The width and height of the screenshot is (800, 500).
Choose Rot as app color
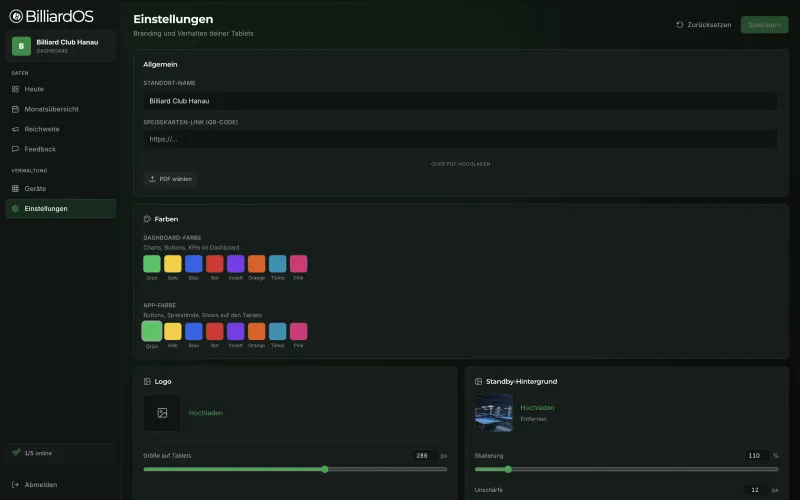point(215,331)
